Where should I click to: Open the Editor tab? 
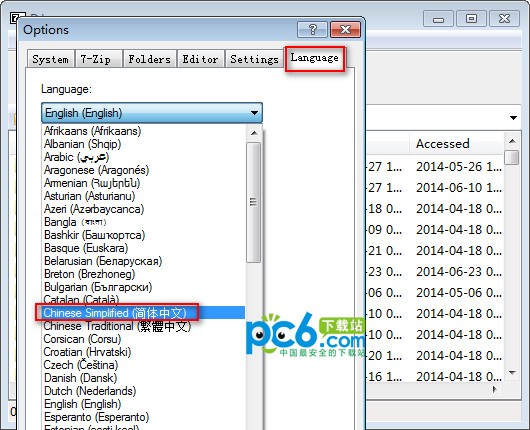click(x=200, y=59)
